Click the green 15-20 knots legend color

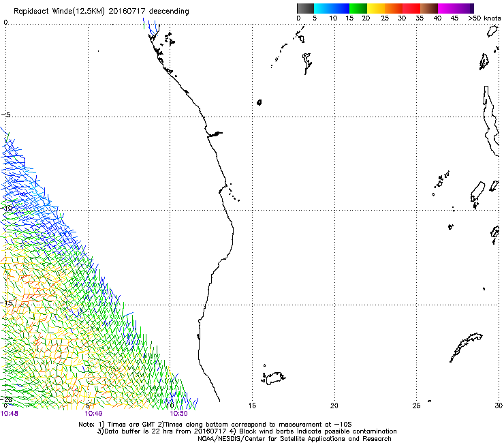(358, 8)
